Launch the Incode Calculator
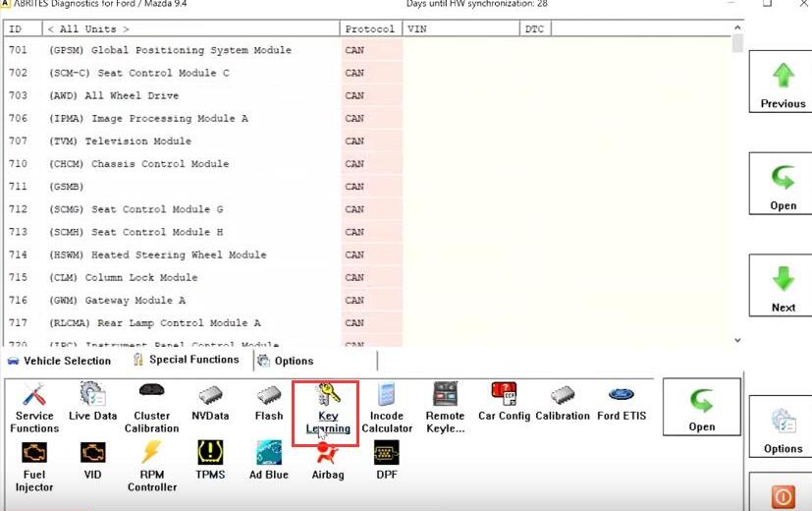This screenshot has height=511, width=812. (x=387, y=409)
